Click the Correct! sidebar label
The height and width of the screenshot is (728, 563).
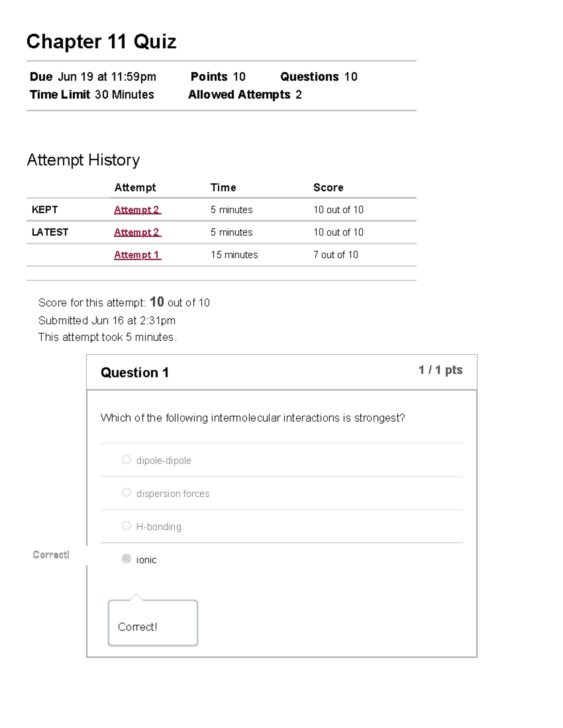[51, 555]
